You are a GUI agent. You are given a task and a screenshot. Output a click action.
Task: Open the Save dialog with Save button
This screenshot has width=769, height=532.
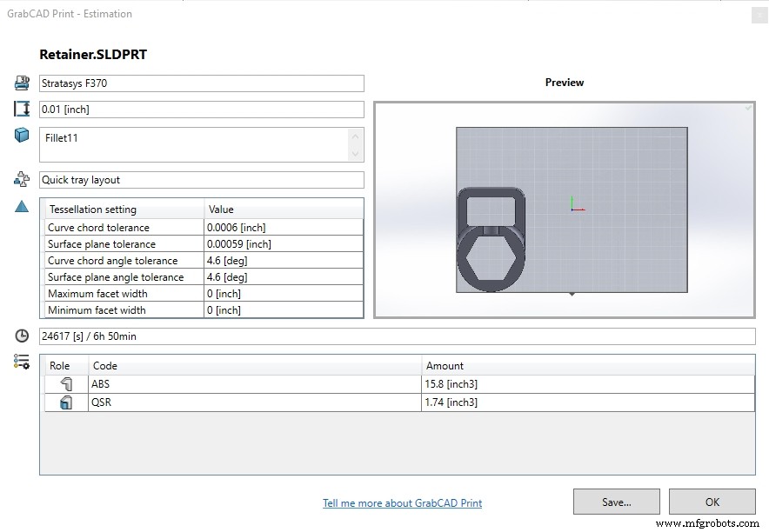(616, 502)
